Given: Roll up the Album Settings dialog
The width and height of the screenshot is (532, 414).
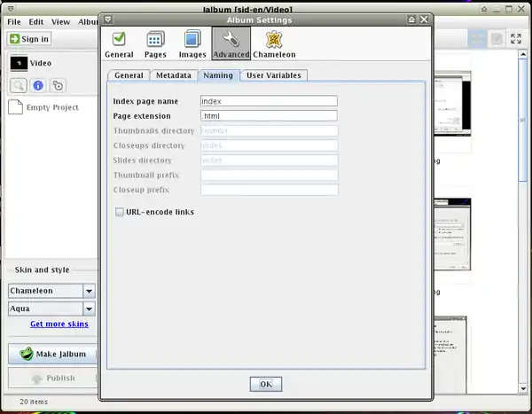Looking at the screenshot, I should pyautogui.click(x=412, y=20).
